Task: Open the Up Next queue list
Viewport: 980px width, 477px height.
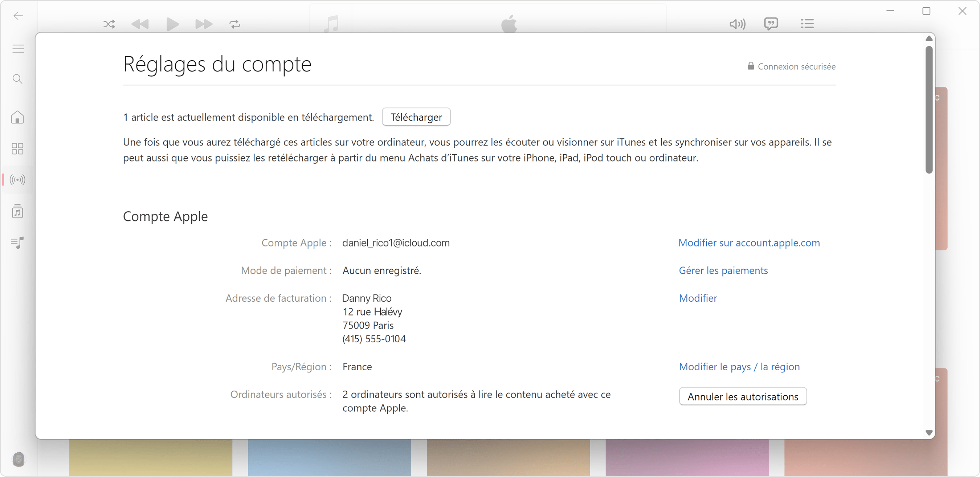Action: (807, 24)
